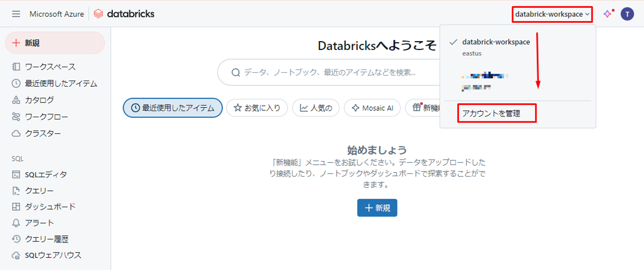Image resolution: width=644 pixels, height=270 pixels.
Task: Focus the データ、ノートブック search field
Action: click(x=329, y=72)
